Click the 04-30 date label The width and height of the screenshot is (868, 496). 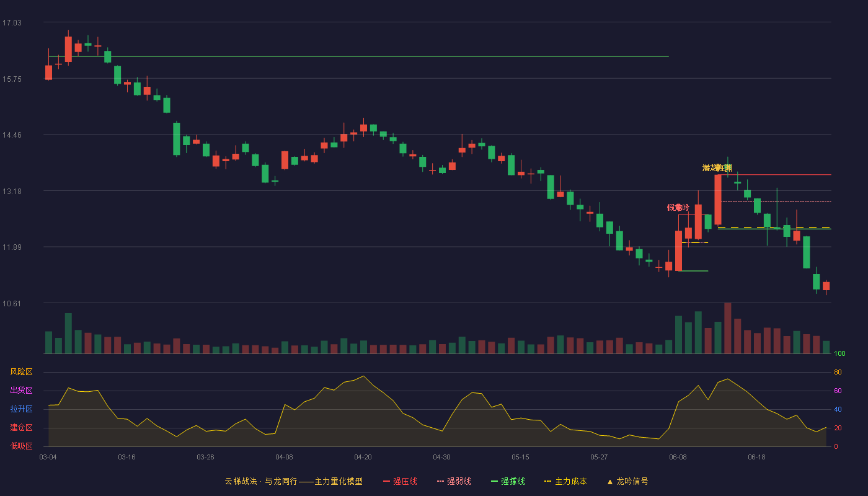coord(441,457)
